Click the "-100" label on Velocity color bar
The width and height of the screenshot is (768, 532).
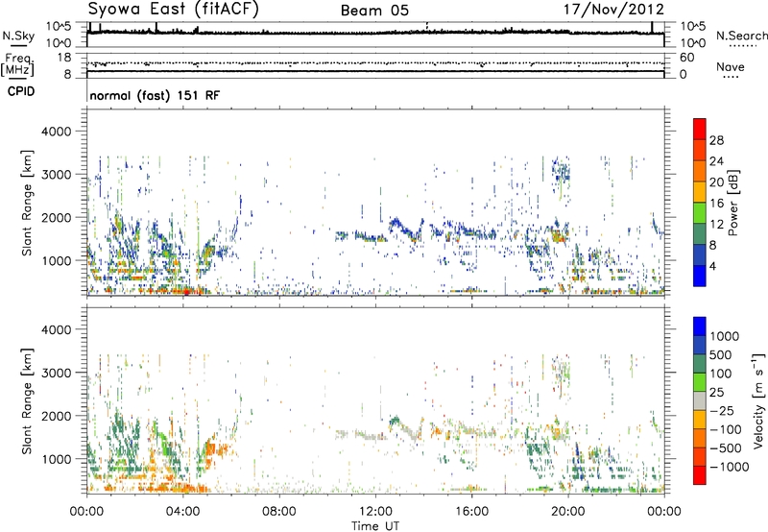click(x=726, y=429)
